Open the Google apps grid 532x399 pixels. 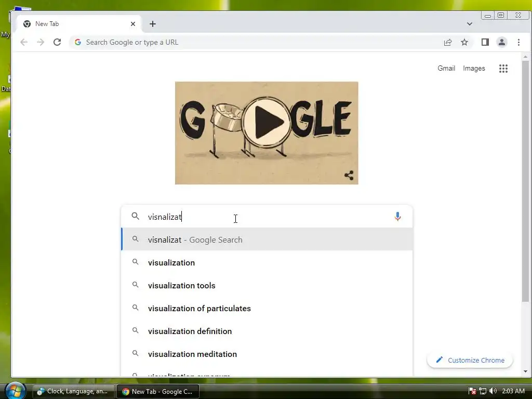(503, 69)
